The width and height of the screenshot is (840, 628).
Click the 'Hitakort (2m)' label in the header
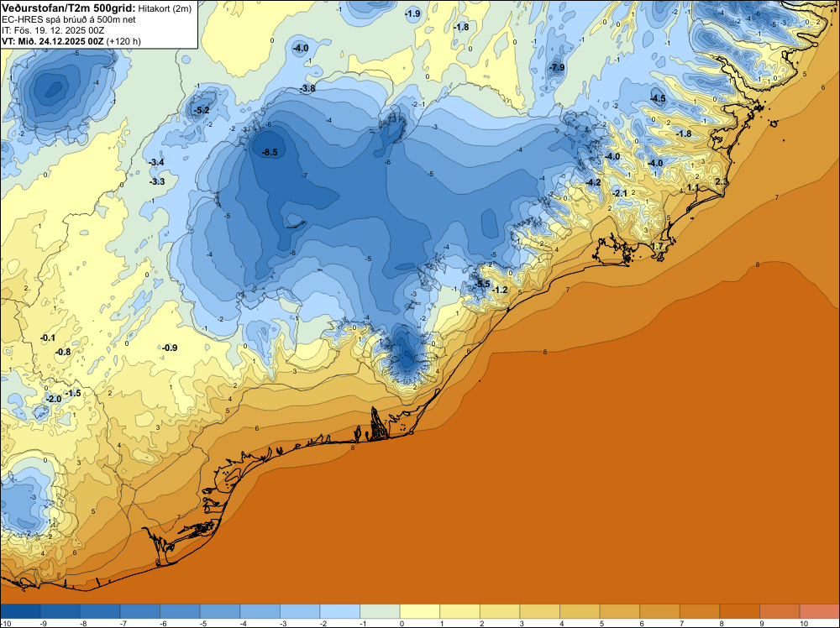[165, 8]
